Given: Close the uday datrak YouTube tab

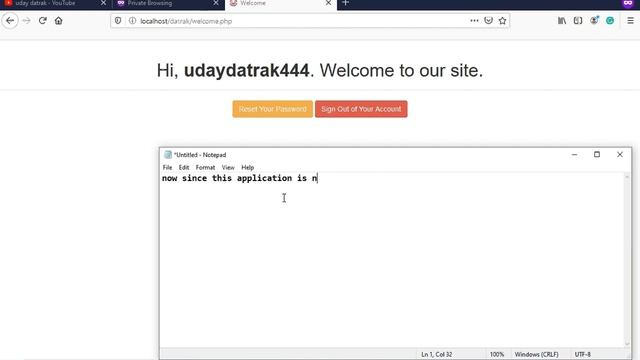Looking at the screenshot, I should [103, 3].
